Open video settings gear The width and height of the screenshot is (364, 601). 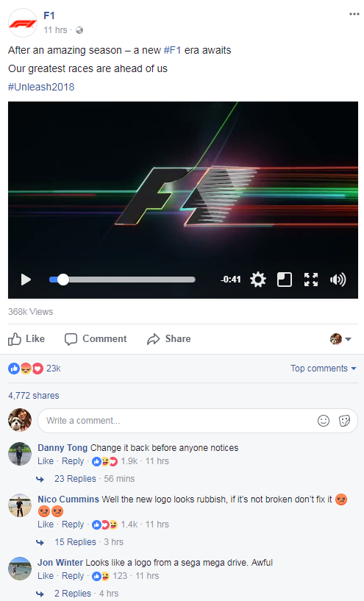click(x=258, y=280)
